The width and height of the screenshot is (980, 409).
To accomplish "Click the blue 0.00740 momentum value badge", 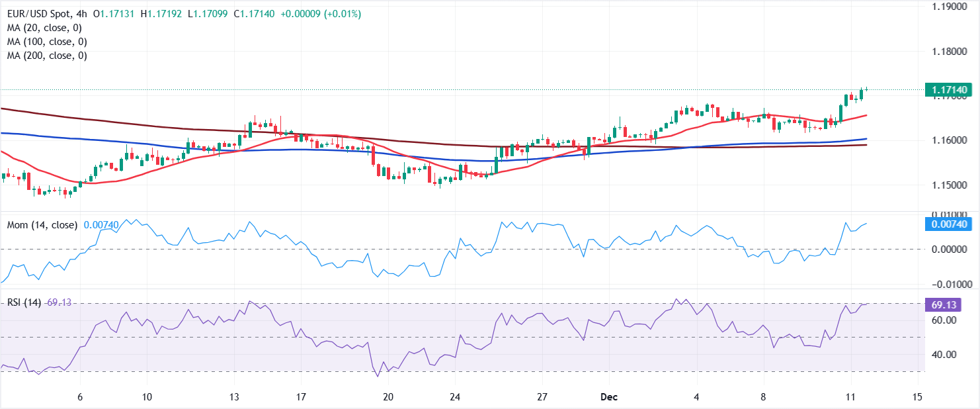I will coord(948,225).
